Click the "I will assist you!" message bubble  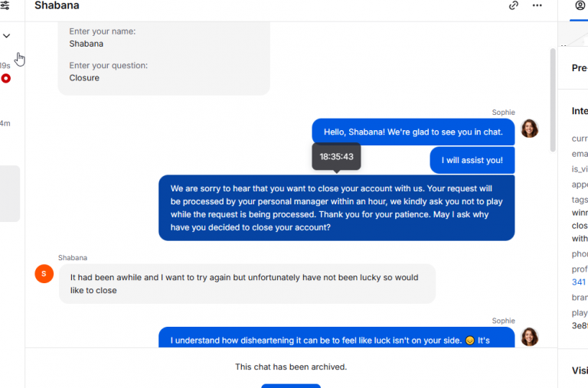472,160
